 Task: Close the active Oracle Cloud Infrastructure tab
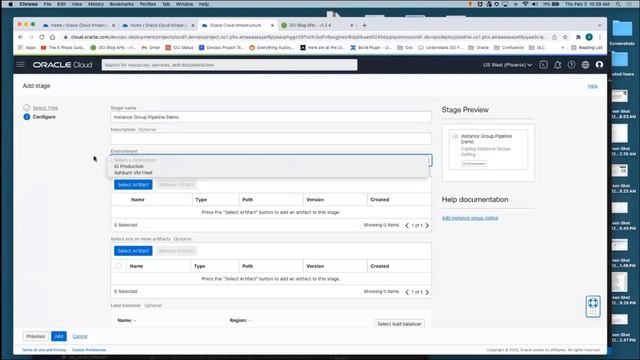pyautogui.click(x=272, y=25)
